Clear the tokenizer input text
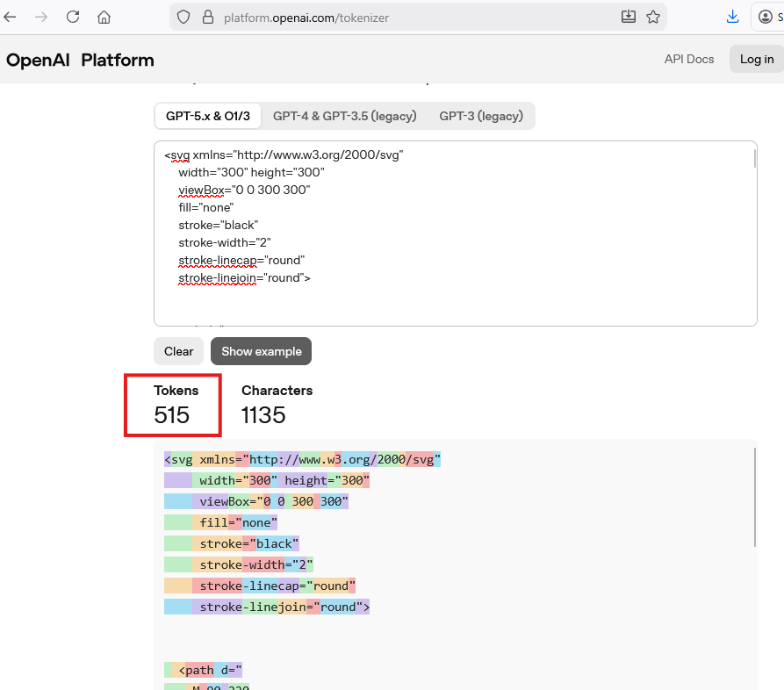The image size is (784, 690). point(178,351)
